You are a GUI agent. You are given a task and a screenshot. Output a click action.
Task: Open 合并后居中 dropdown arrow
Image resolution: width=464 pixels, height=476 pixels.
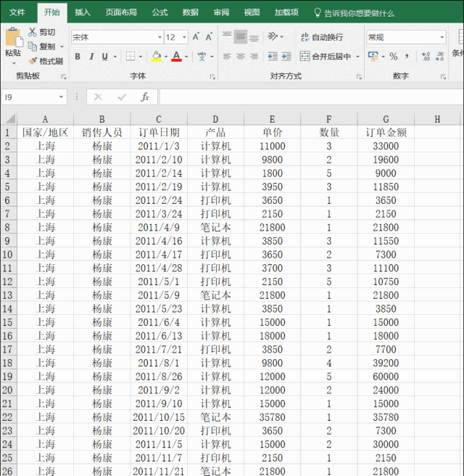point(357,57)
